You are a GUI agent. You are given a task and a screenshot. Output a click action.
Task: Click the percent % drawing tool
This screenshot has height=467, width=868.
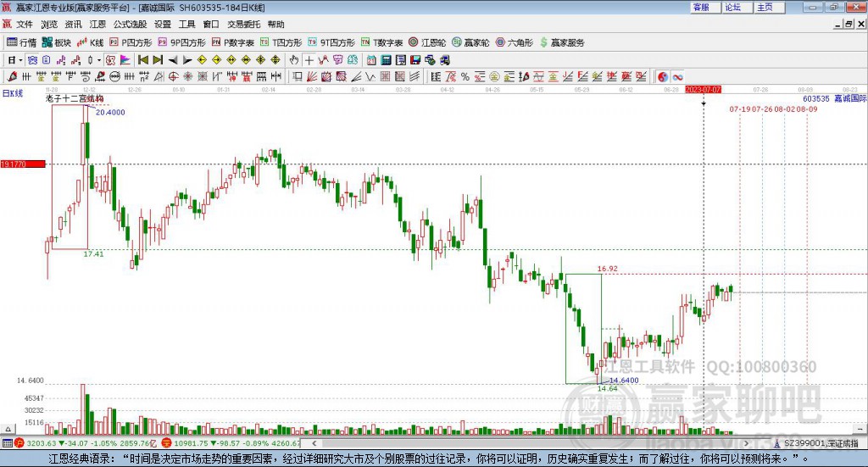coord(465,77)
